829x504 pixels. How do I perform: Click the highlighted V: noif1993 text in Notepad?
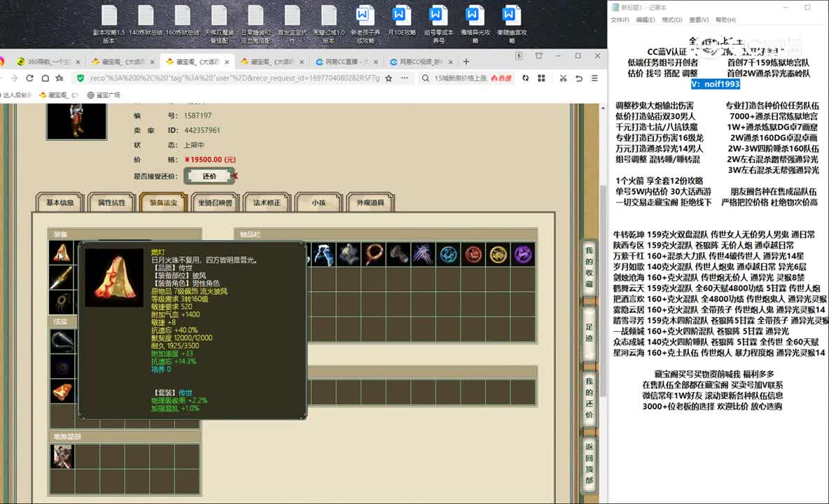(716, 84)
